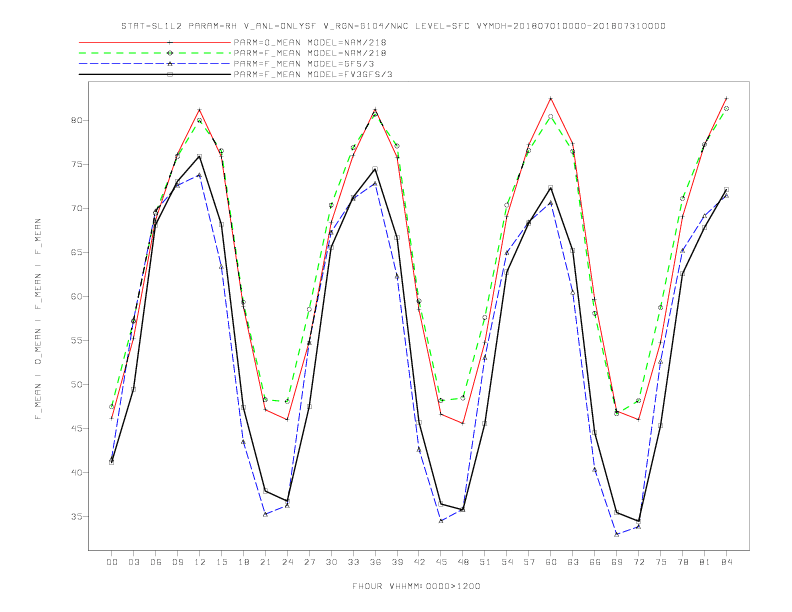Click x-axis forecast hour label 63

click(x=573, y=562)
